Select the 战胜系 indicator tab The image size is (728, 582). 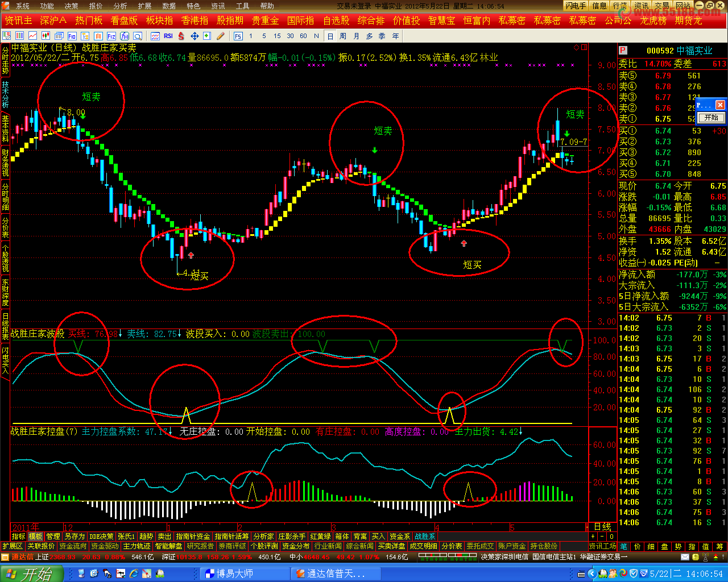[425, 537]
